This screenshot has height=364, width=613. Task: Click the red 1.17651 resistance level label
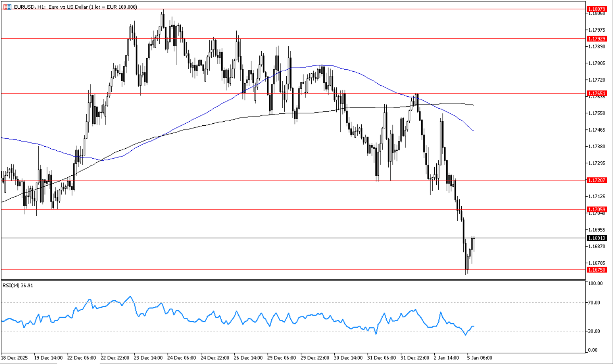596,93
